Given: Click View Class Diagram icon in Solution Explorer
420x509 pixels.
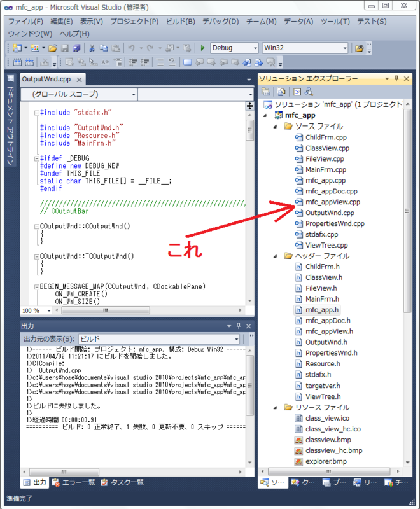Looking at the screenshot, I should pos(309,92).
